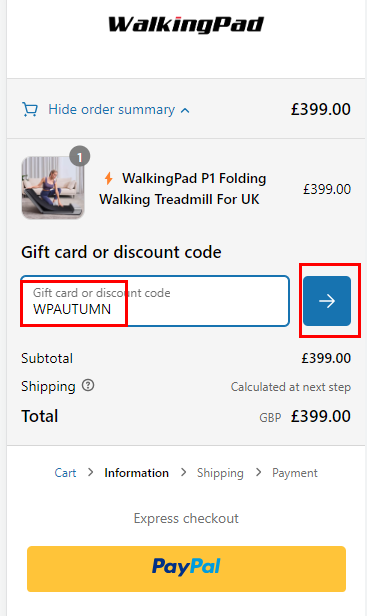This screenshot has width=367, height=616.
Task: Click the quantity badge on the product image
Action: 80,157
